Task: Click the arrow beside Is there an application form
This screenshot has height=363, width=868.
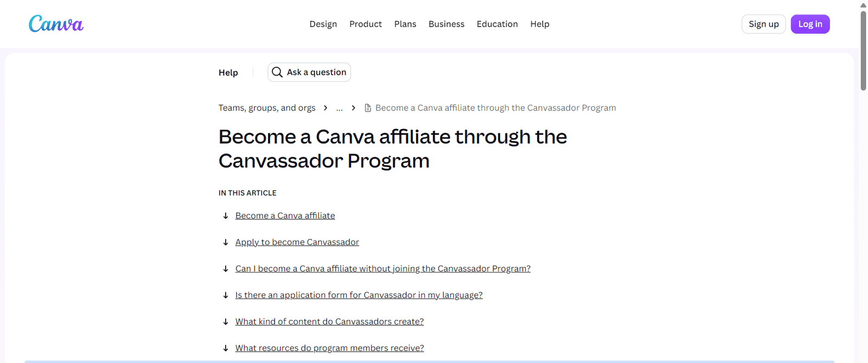Action: click(x=226, y=295)
